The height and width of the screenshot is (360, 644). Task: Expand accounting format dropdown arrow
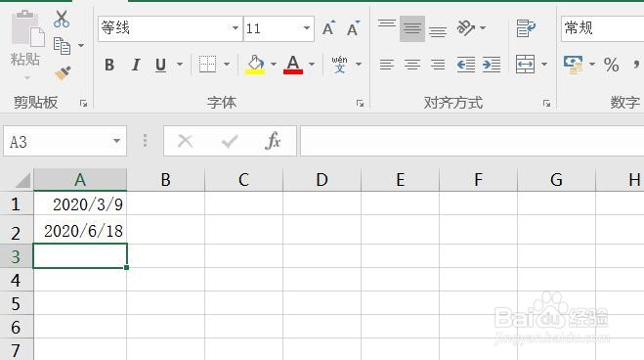pos(592,65)
